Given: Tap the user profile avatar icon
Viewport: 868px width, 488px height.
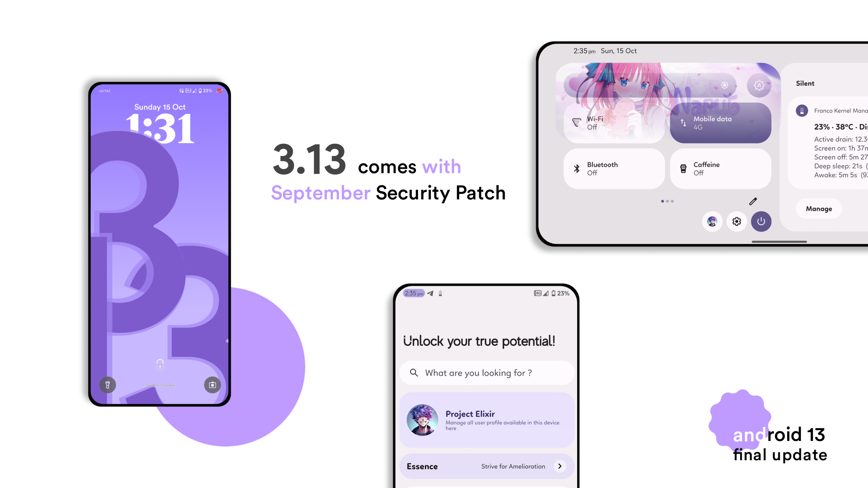Looking at the screenshot, I should point(713,221).
